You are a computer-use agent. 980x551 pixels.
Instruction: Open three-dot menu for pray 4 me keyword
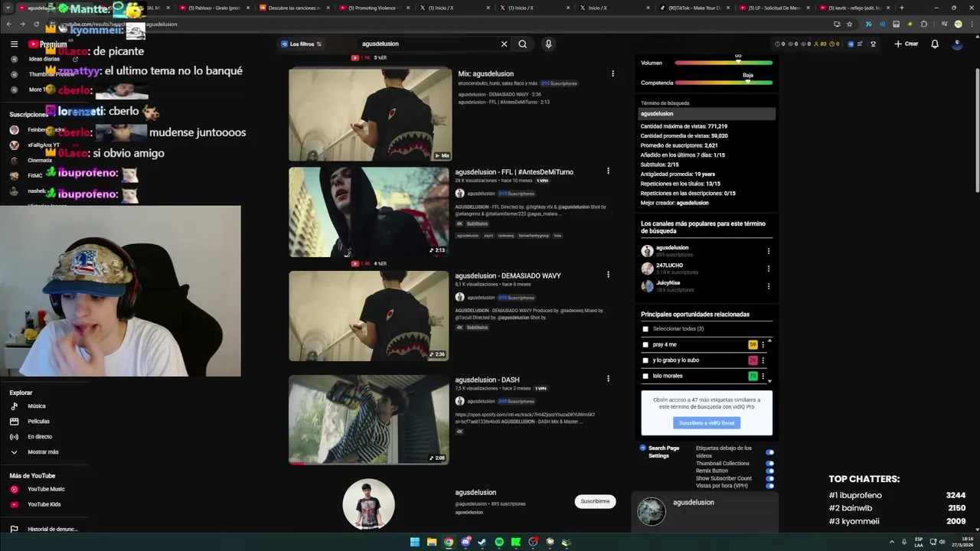763,345
